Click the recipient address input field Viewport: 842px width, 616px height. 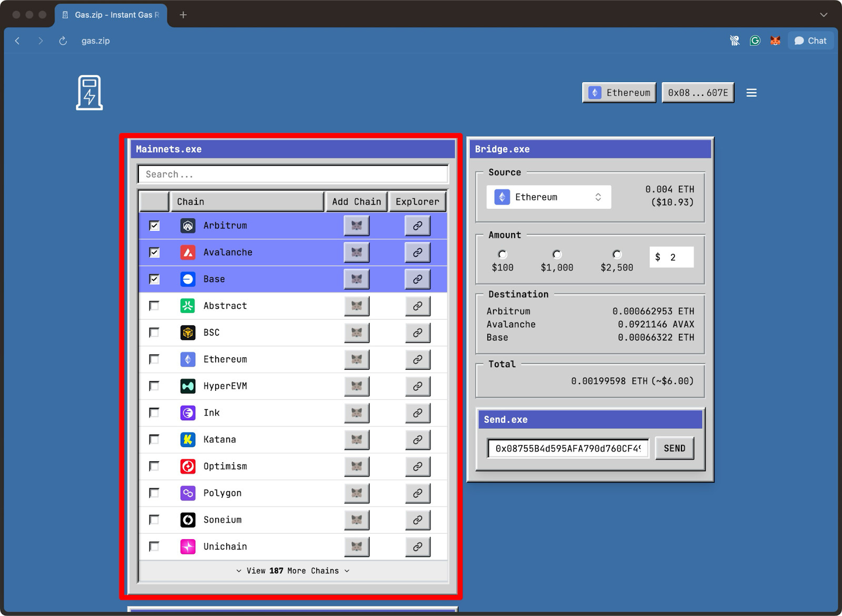click(568, 449)
